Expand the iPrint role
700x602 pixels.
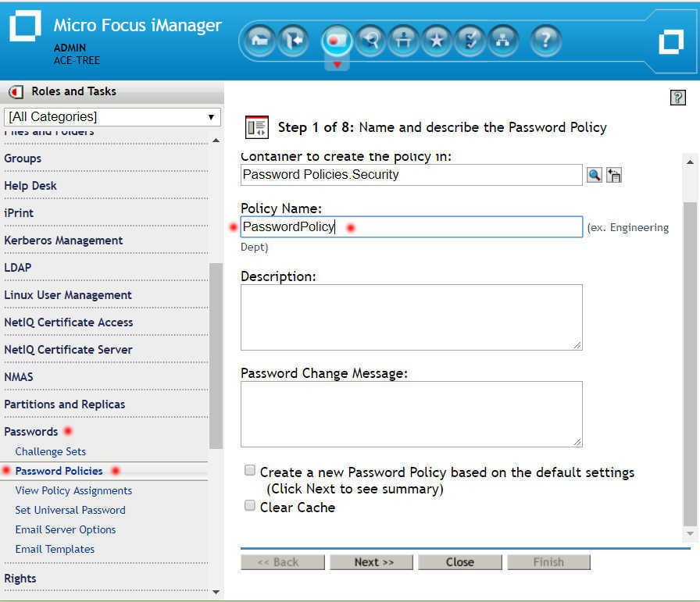pos(19,213)
